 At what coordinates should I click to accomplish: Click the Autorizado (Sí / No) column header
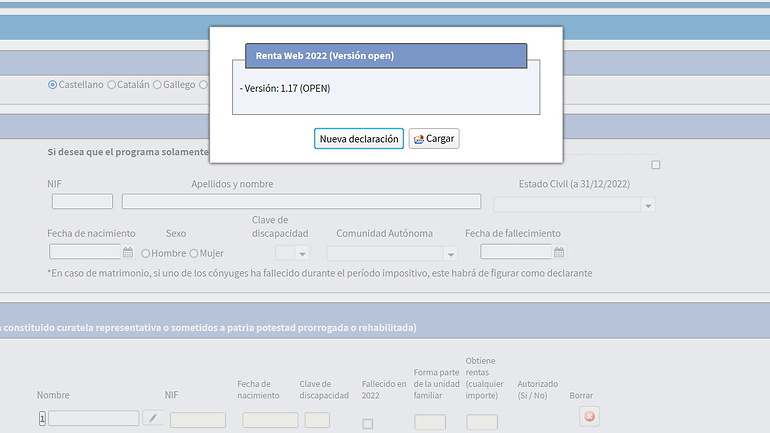pos(538,389)
